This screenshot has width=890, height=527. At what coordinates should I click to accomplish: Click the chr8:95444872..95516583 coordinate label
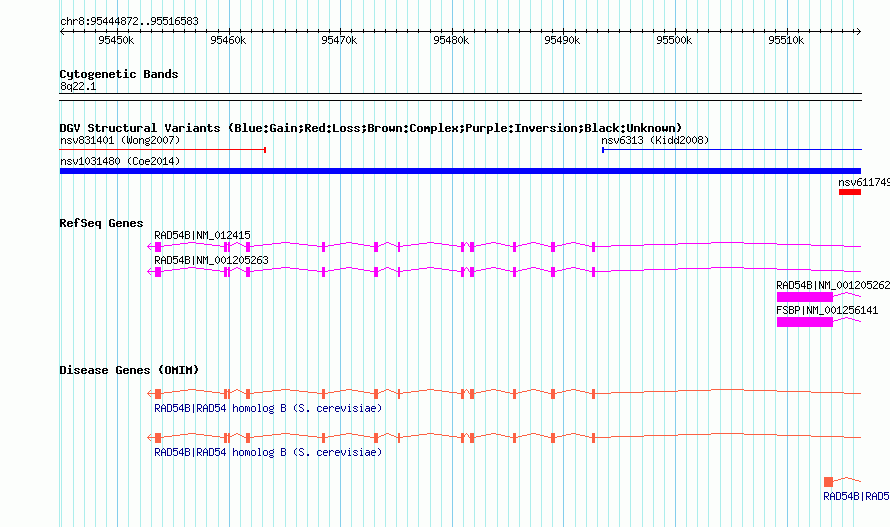point(129,22)
